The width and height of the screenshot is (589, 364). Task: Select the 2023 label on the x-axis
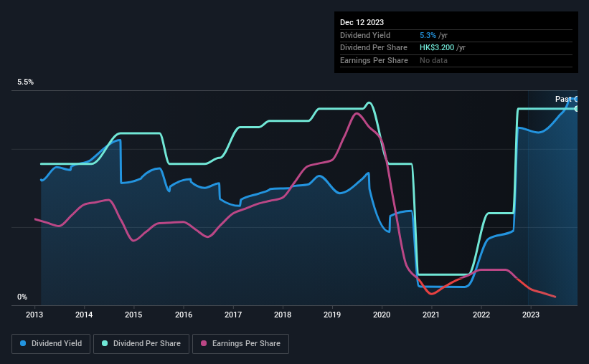click(x=531, y=315)
